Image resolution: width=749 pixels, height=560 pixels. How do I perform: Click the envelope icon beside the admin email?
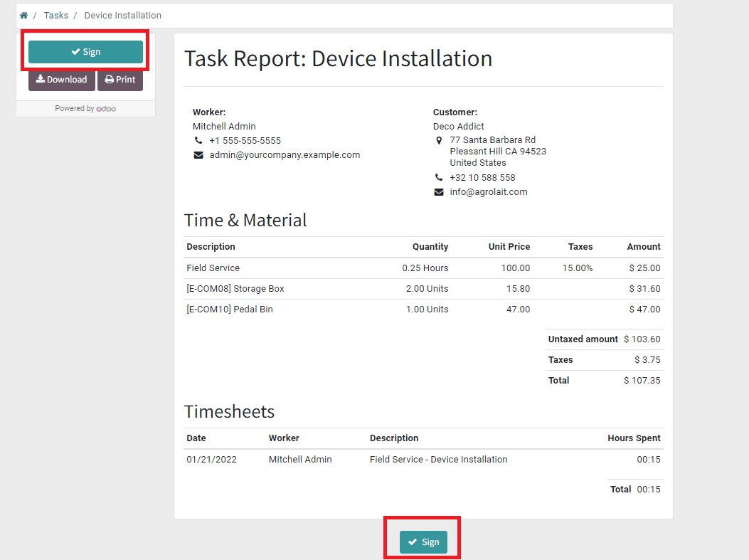click(x=198, y=155)
